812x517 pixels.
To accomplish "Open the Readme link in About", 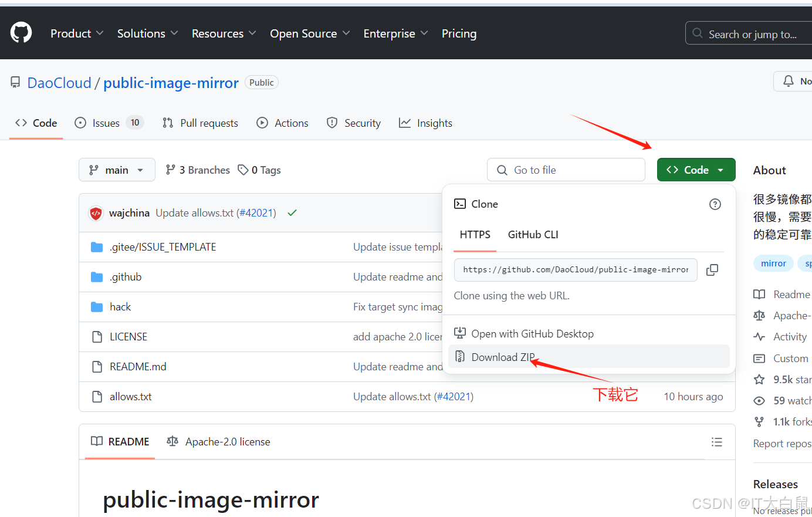I will pos(782,295).
